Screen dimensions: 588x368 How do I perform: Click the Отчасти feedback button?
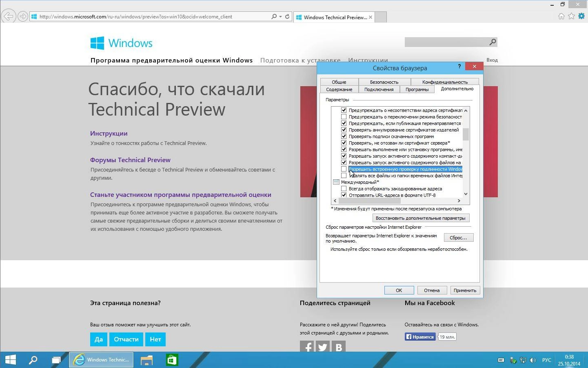pyautogui.click(x=126, y=339)
